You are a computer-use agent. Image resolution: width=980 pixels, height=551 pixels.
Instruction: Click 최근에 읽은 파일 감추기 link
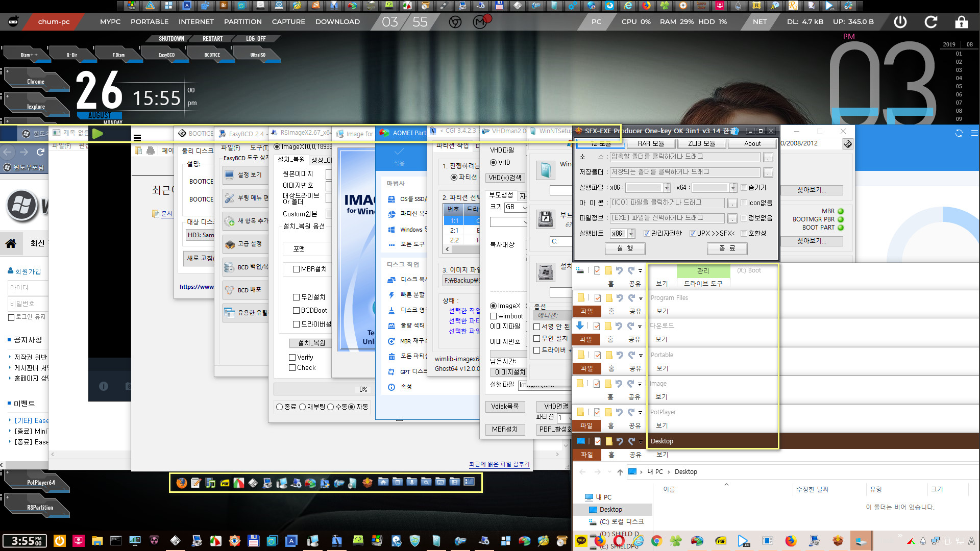499,464
